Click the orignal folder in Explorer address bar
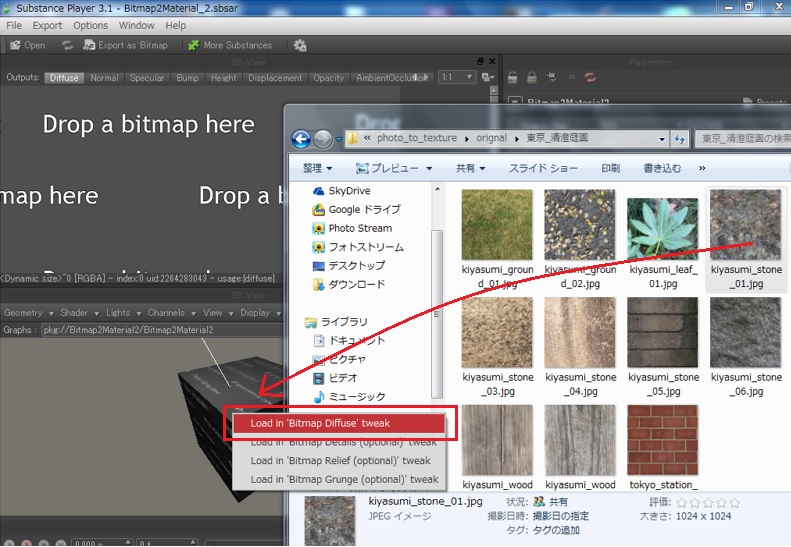This screenshot has width=791, height=547. pyautogui.click(x=491, y=138)
